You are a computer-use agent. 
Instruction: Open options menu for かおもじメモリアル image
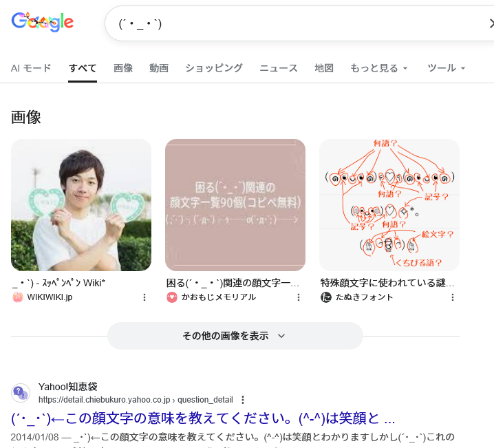tap(299, 297)
